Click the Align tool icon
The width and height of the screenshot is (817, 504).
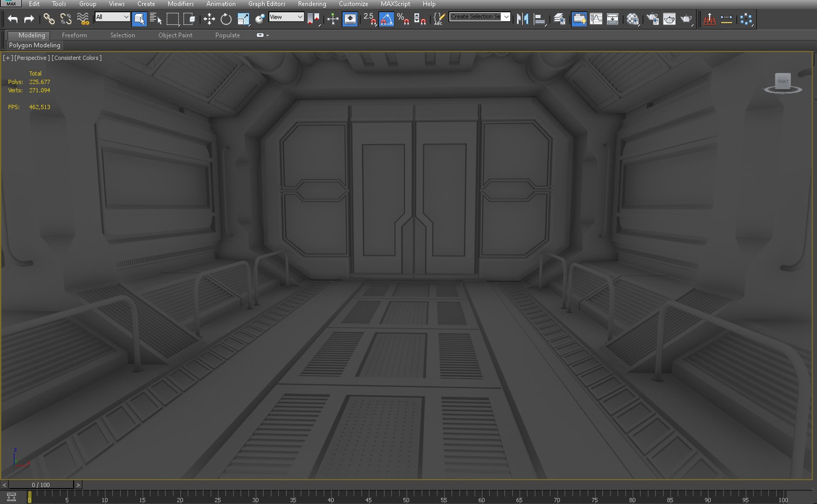(x=540, y=19)
